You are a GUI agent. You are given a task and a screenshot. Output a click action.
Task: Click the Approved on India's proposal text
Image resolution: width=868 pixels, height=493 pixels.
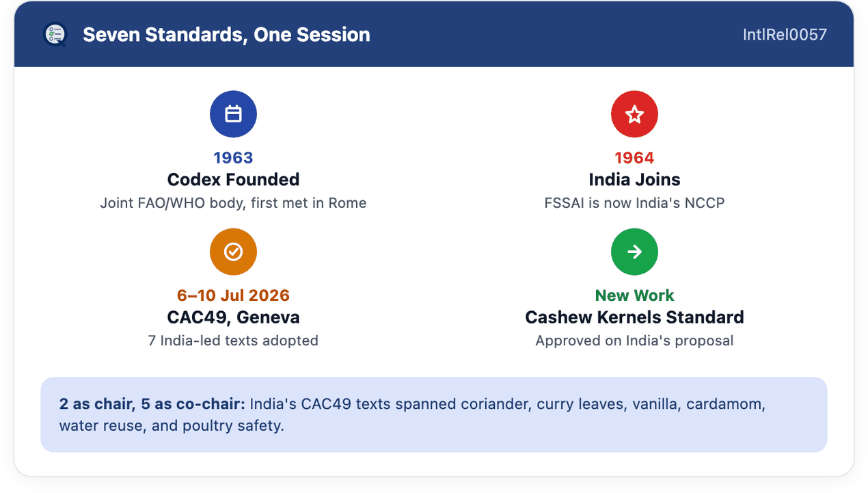click(634, 341)
